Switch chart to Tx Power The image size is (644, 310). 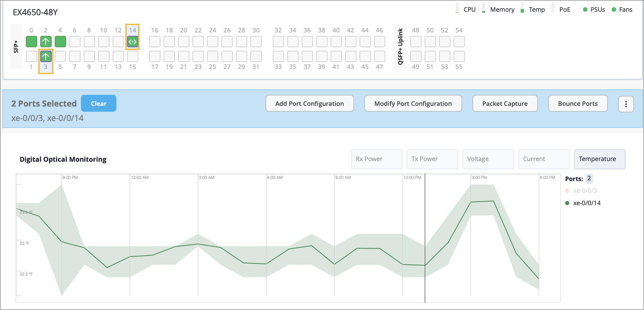point(433,159)
